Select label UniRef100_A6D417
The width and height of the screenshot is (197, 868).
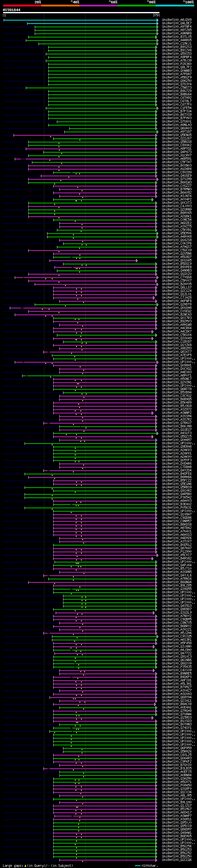[x=177, y=812]
